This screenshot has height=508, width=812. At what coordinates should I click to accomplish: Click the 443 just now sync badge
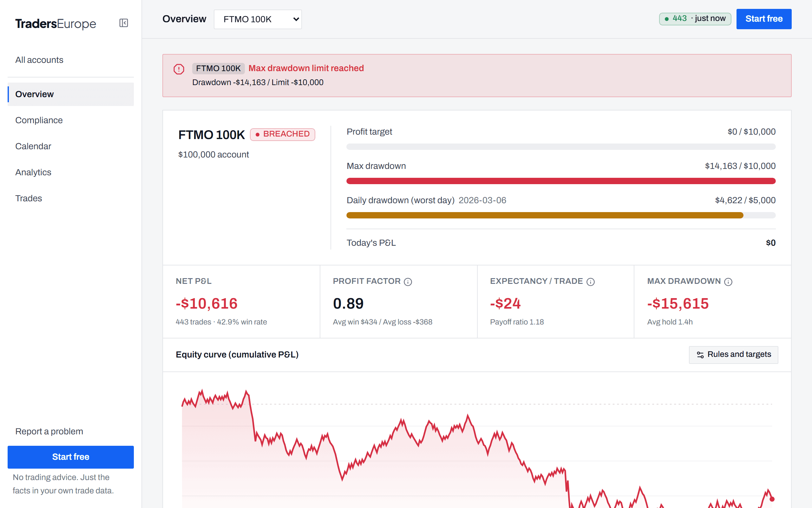(x=695, y=19)
